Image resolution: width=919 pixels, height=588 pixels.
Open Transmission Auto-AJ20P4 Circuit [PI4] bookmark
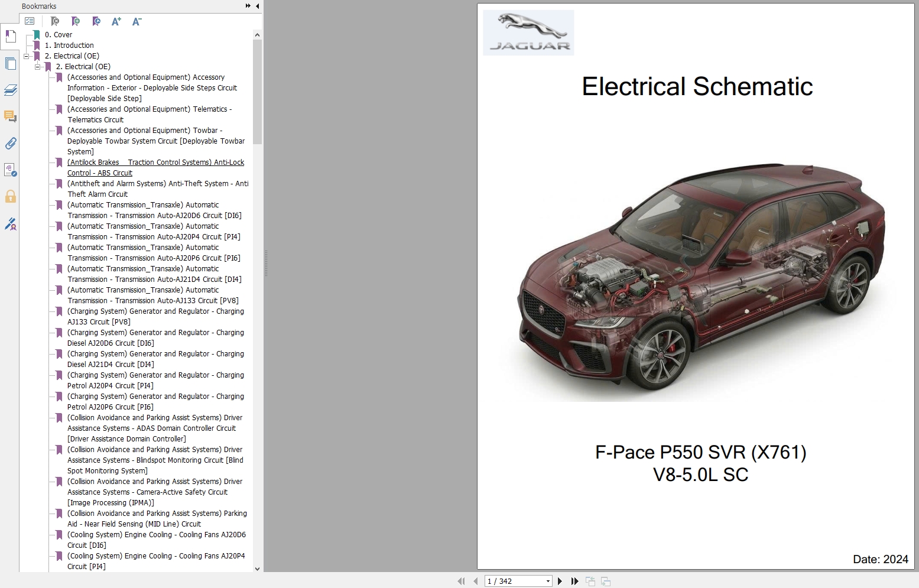[x=154, y=232]
